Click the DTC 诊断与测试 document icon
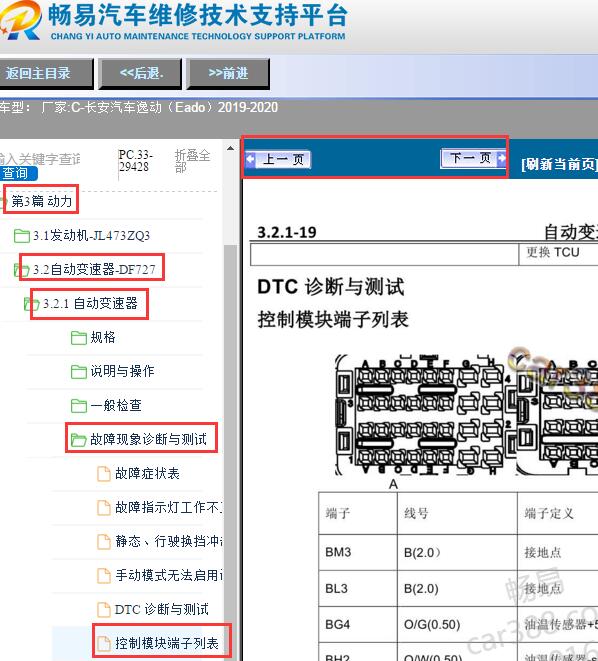This screenshot has height=661, width=598. tap(104, 610)
